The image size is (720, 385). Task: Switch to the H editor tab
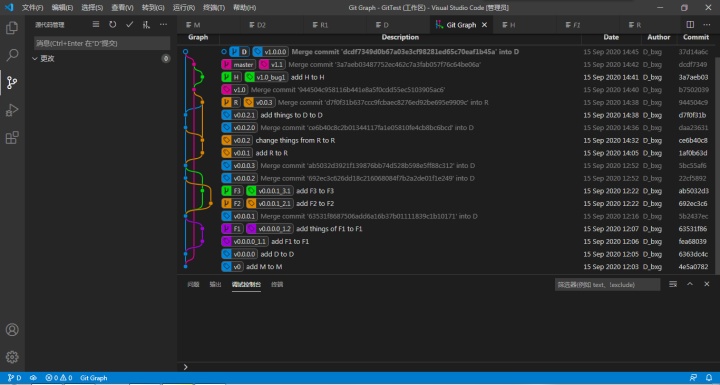click(525, 25)
